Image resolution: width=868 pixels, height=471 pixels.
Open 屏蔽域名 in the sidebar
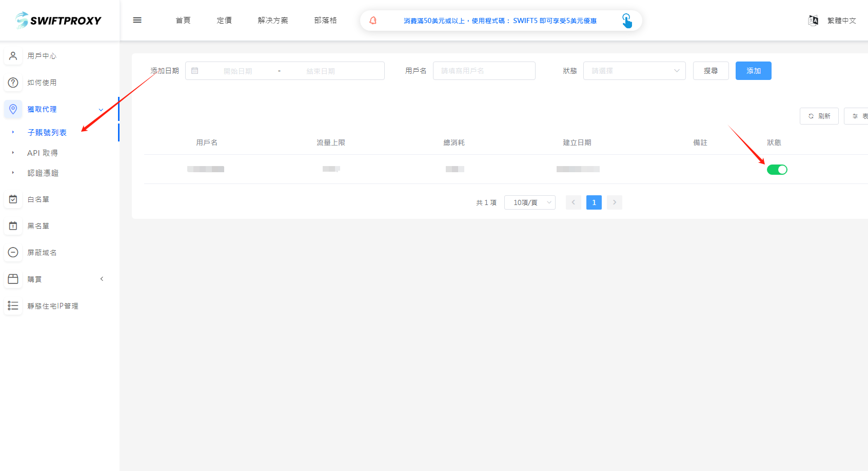[x=42, y=253]
